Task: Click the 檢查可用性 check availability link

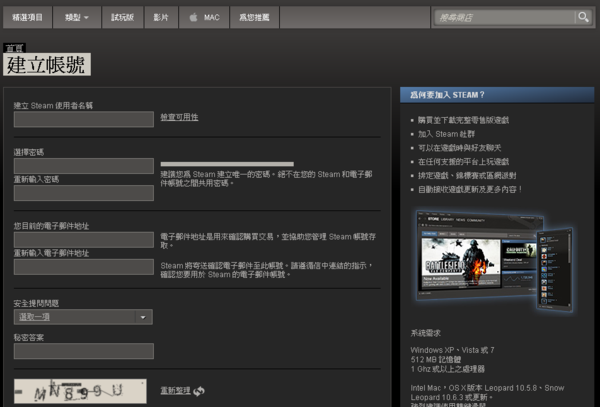Action: point(179,117)
